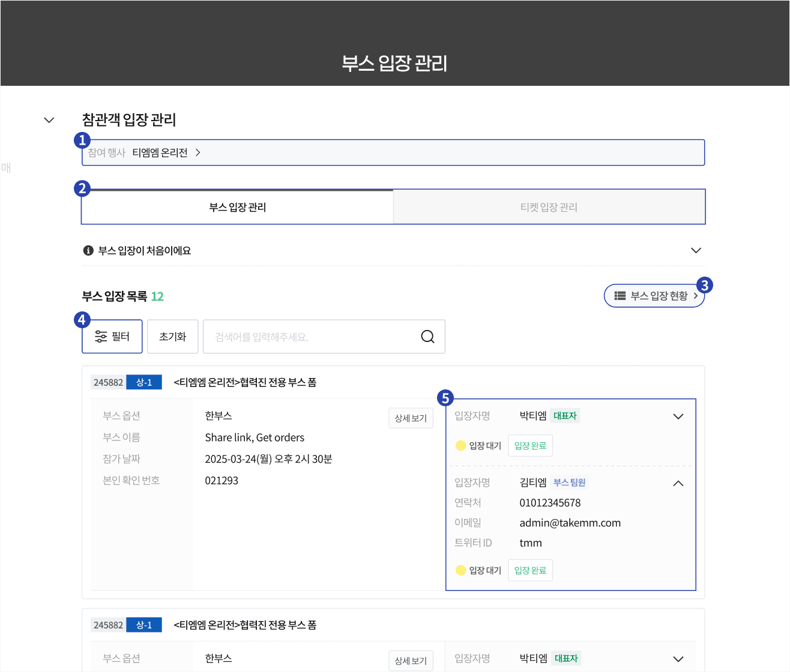
Task: Click the info icon beside 부스 입장이 처음이에요
Action: 88,250
